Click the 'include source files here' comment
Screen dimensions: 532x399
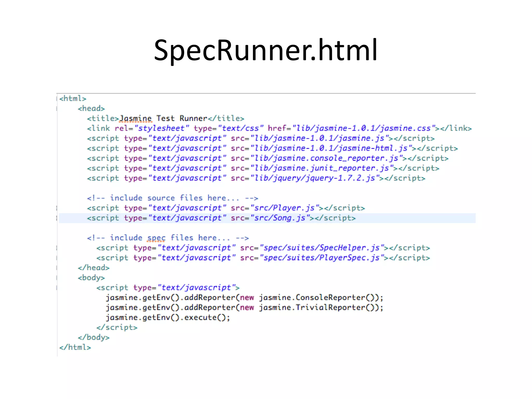pyautogui.click(x=173, y=198)
